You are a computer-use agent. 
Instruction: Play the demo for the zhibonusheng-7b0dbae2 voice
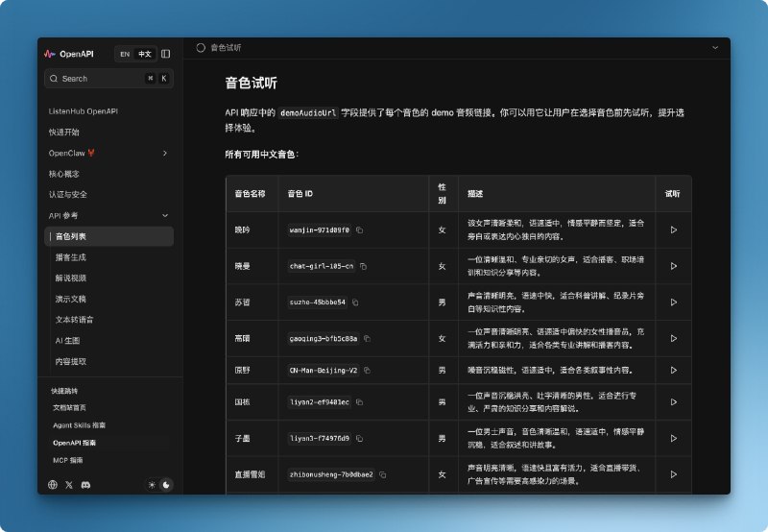coord(674,474)
